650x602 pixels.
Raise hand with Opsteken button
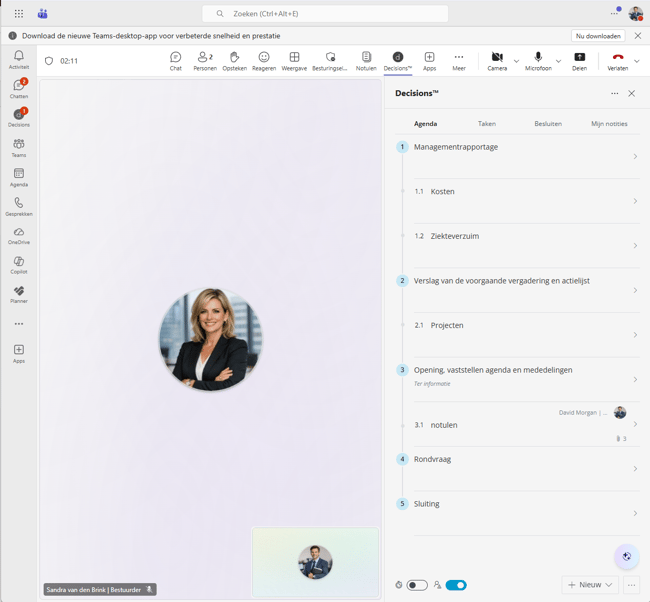[234, 61]
